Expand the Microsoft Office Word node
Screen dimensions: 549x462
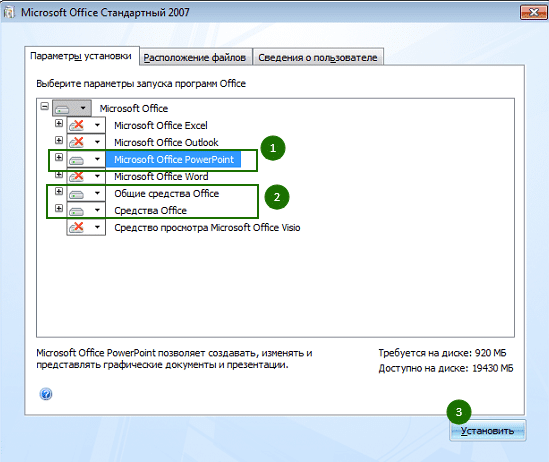[x=59, y=175]
